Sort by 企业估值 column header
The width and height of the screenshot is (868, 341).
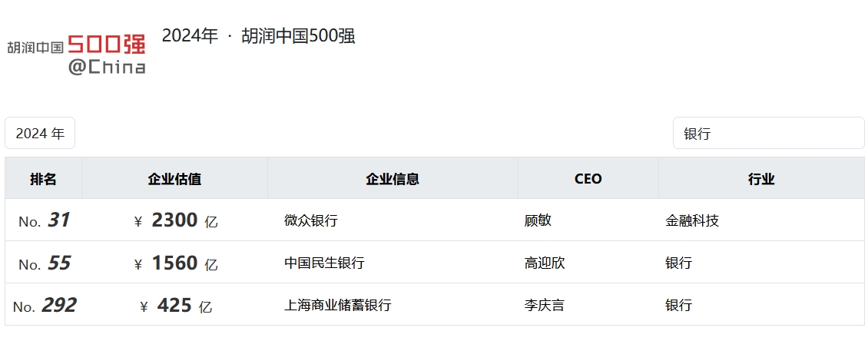[x=174, y=179]
